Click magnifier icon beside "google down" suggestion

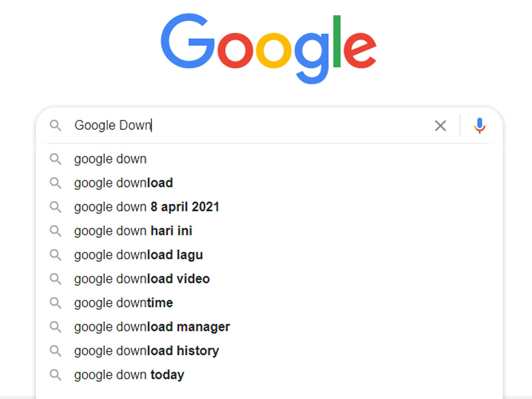coord(55,159)
